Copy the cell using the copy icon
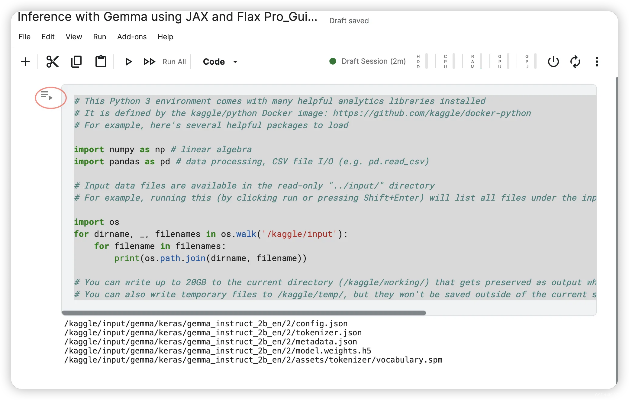The height and width of the screenshot is (400, 629). 77,61
